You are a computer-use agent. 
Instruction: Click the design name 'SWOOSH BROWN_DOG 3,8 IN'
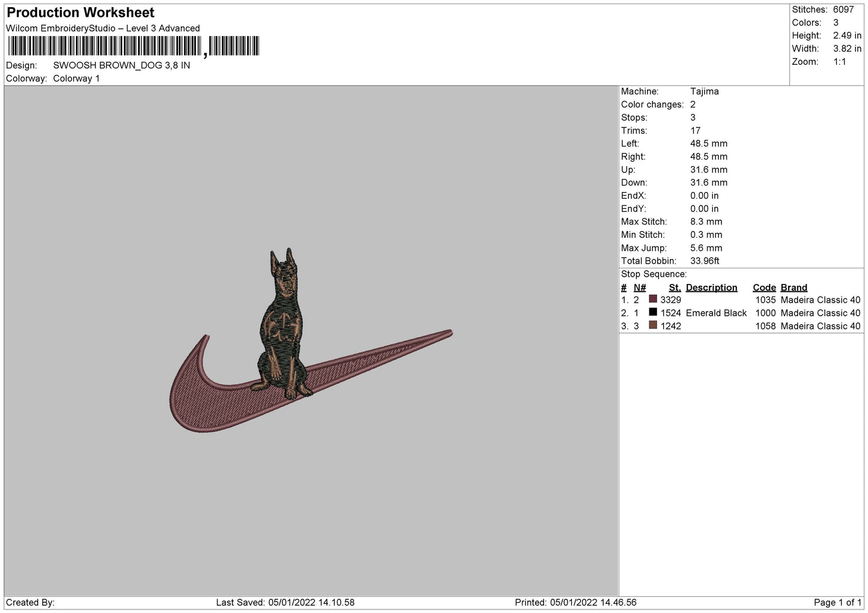pos(121,65)
